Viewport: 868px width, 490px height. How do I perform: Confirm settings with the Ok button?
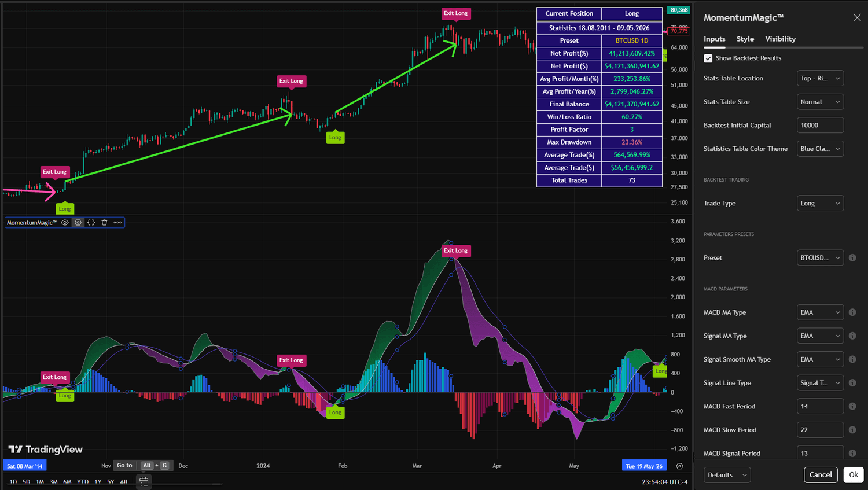[854, 475]
